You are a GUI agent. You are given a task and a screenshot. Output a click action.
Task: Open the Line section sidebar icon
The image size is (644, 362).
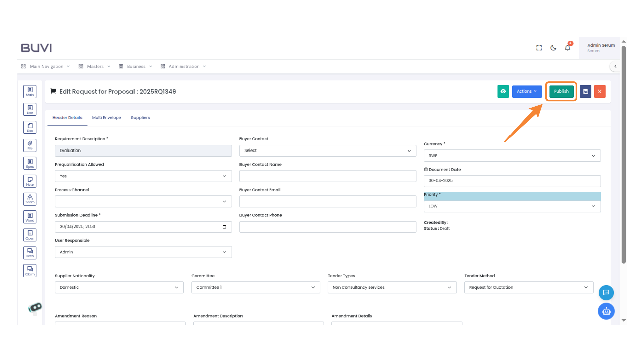[x=30, y=109]
